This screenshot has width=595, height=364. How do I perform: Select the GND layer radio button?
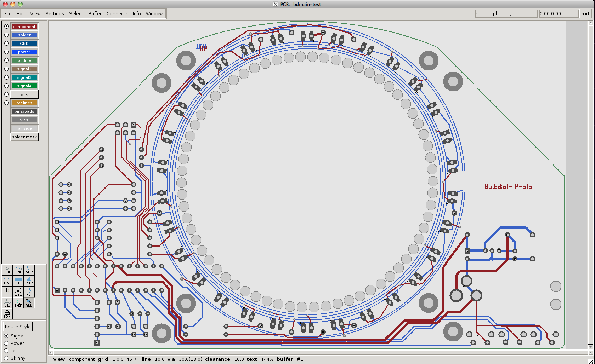click(x=6, y=43)
